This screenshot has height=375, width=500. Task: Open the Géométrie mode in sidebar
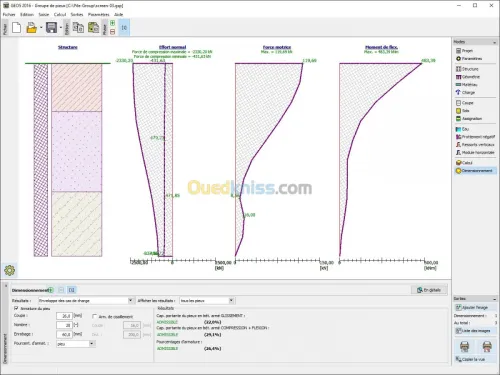pyautogui.click(x=468, y=77)
